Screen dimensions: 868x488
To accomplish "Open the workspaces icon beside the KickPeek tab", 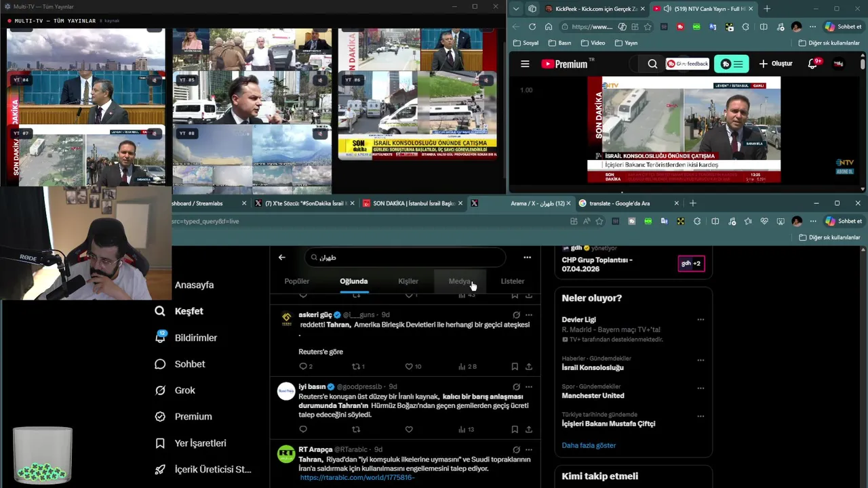I will coord(532,9).
